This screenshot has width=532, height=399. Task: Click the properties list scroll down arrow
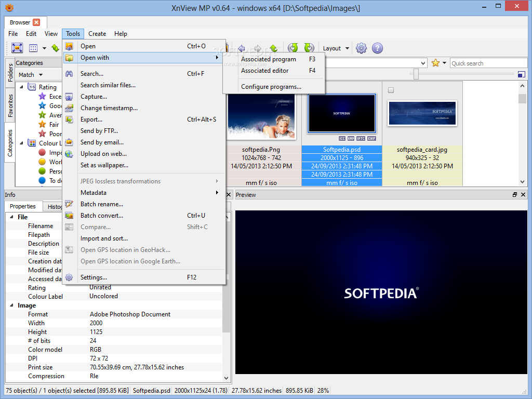point(227,378)
